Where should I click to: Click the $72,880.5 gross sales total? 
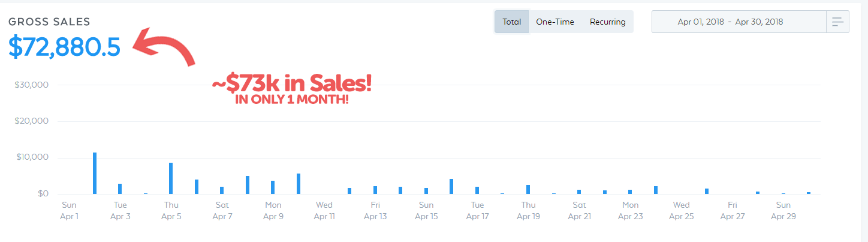65,47
